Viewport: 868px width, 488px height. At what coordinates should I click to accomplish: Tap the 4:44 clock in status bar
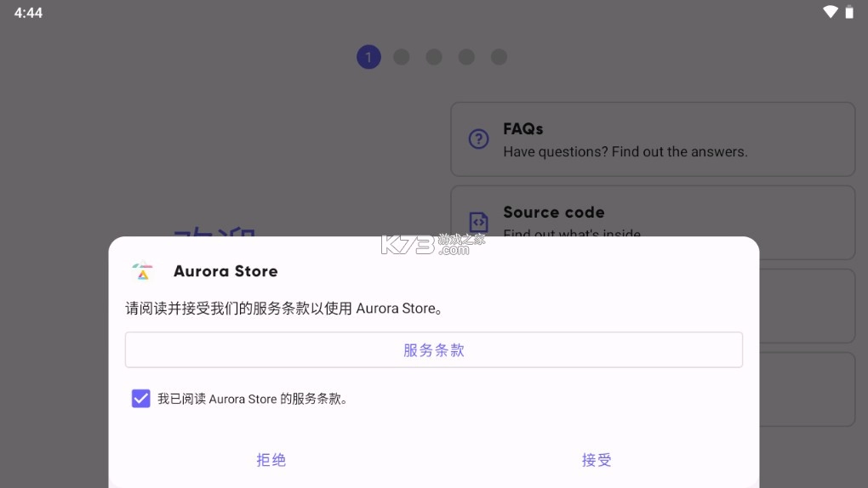[x=28, y=13]
